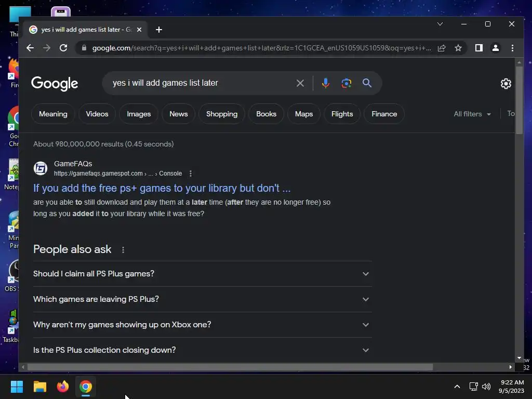Clear the Google search box
This screenshot has width=532, height=399.
[x=300, y=83]
